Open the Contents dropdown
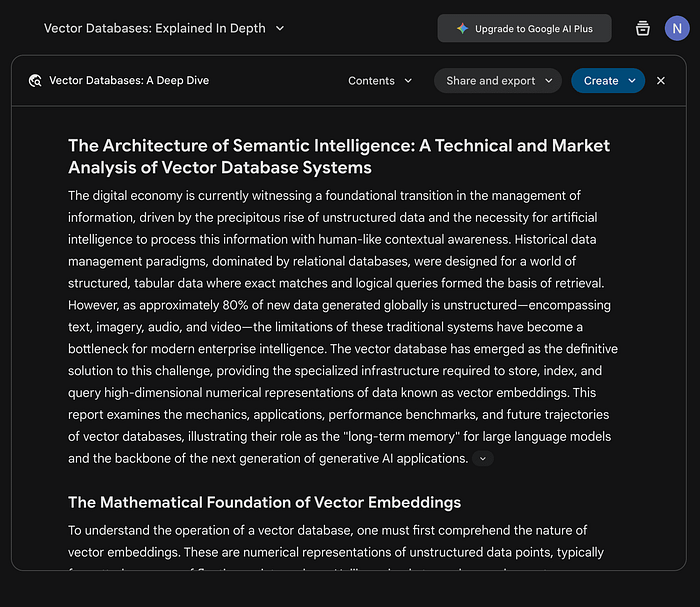This screenshot has height=607, width=700. [x=380, y=81]
